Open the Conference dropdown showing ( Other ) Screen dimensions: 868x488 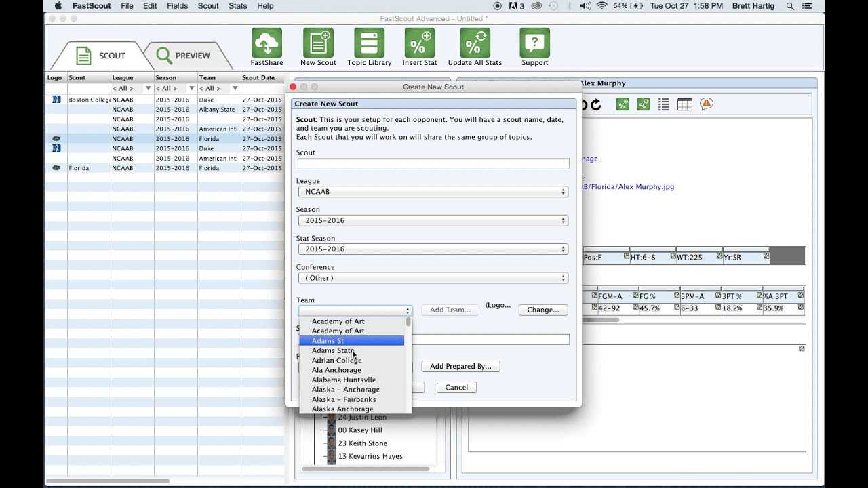pyautogui.click(x=433, y=278)
